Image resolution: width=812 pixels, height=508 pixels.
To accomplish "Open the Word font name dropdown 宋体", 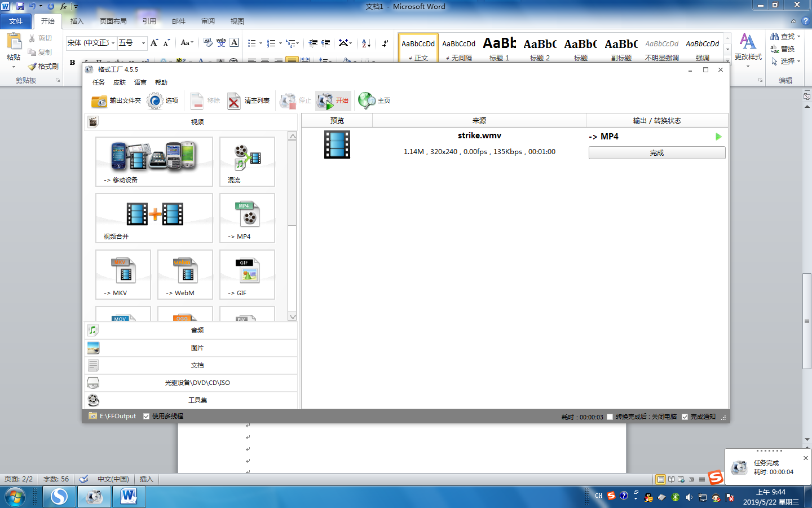I will point(113,43).
